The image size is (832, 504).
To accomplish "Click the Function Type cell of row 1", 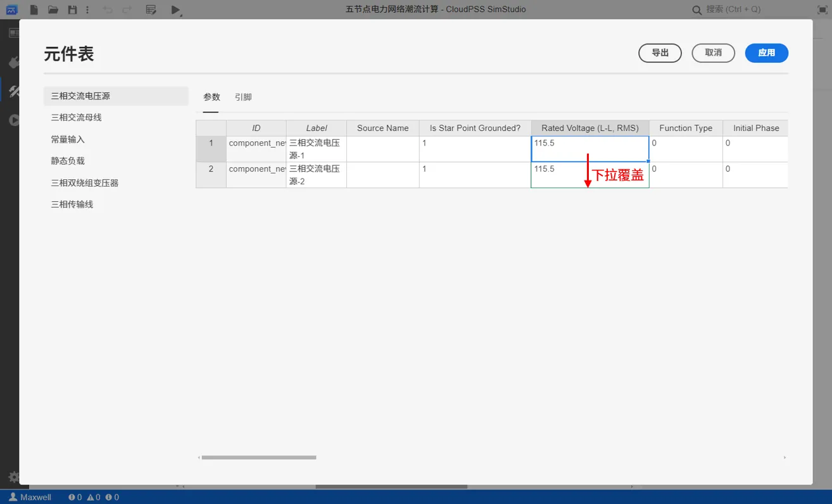I will tap(686, 149).
